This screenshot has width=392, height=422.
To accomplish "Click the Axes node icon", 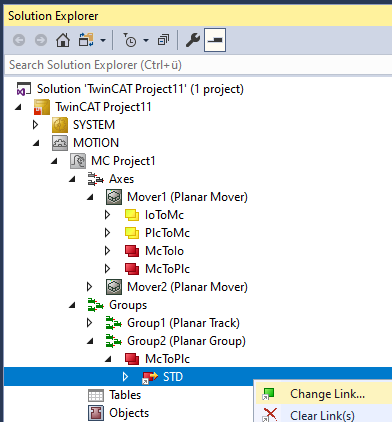I will [x=96, y=179].
